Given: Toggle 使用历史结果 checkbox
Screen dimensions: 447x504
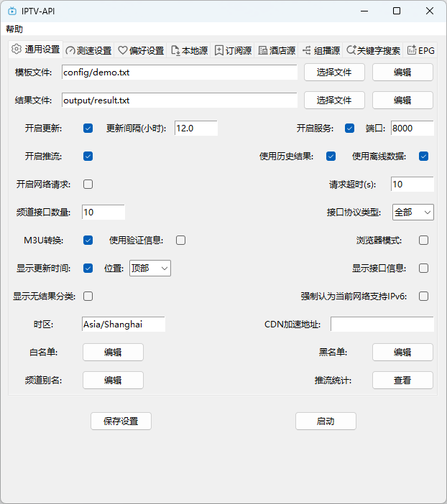Looking at the screenshot, I should tap(331, 157).
